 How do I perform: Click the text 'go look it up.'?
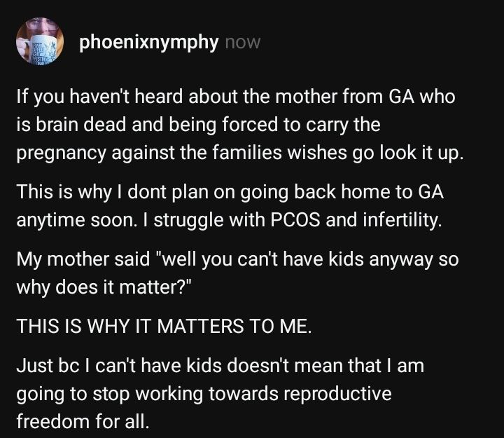click(408, 153)
